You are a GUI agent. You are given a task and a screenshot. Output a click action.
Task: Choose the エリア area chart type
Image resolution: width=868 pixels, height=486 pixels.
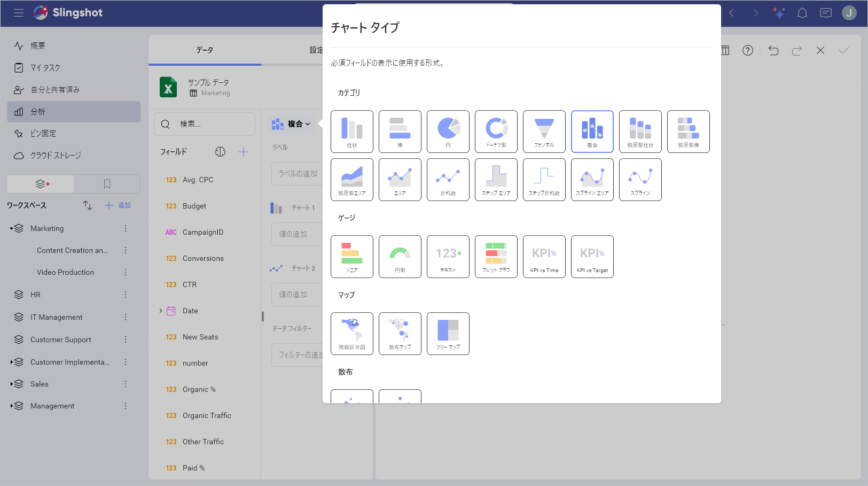point(400,180)
